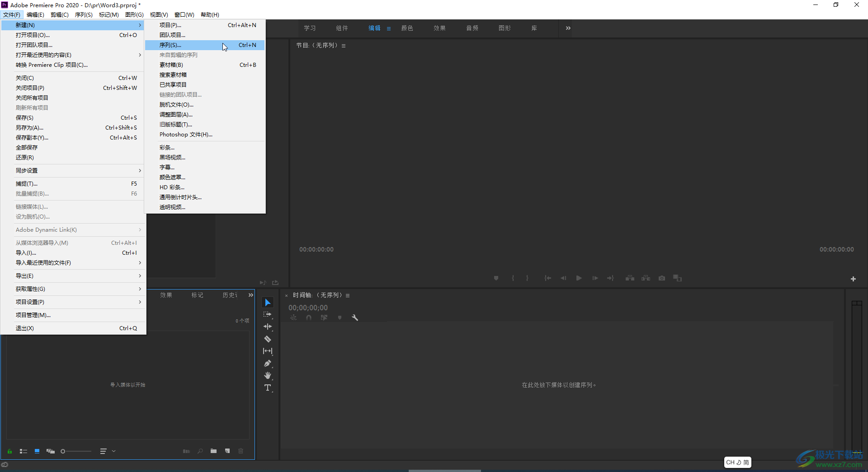868x472 pixels.
Task: Switch to 颜色 workspace tab
Action: (407, 28)
